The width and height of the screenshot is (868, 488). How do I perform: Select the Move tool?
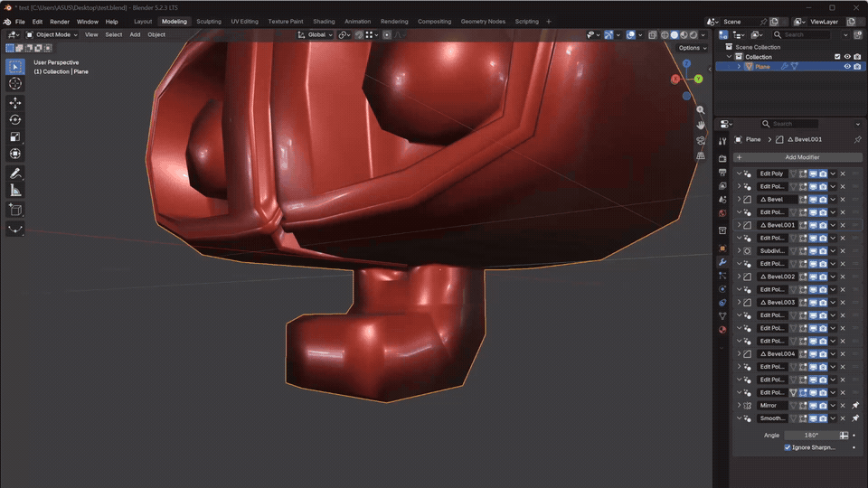(15, 103)
